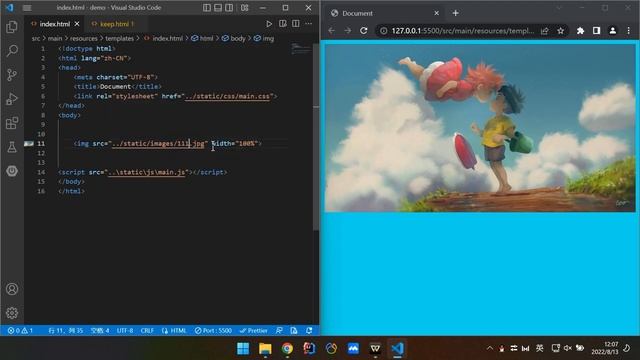Toggle the secondary side bar layout icon
The width and height of the screenshot is (640, 360).
click(229, 8)
